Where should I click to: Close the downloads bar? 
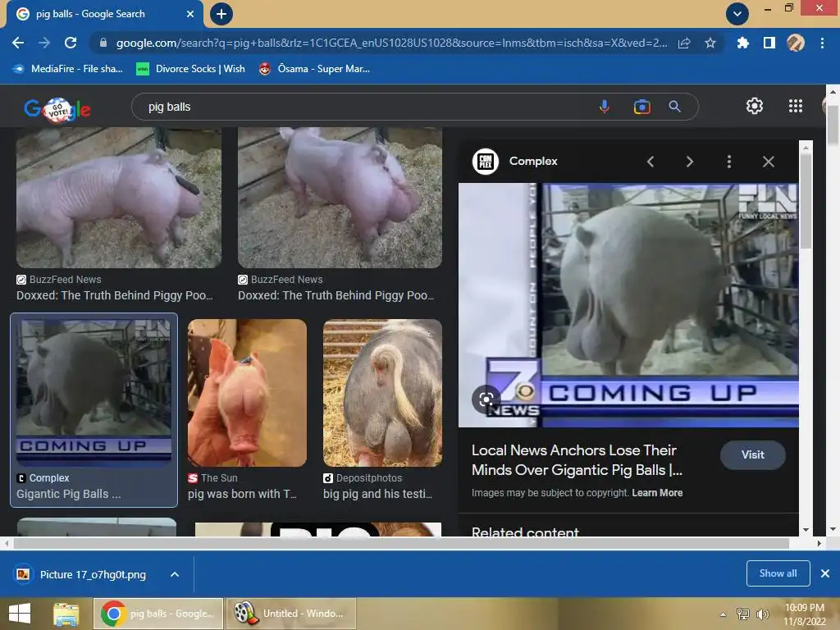825,573
